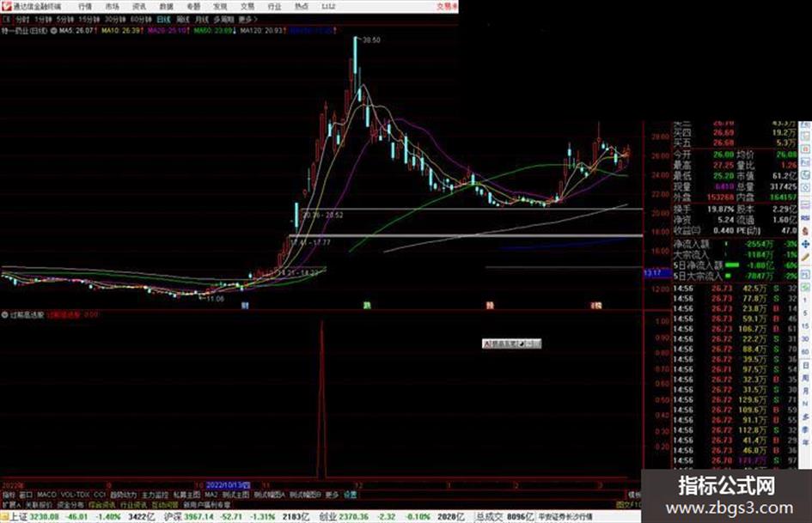Click the blue cross move icon in sidebar

click(805, 244)
